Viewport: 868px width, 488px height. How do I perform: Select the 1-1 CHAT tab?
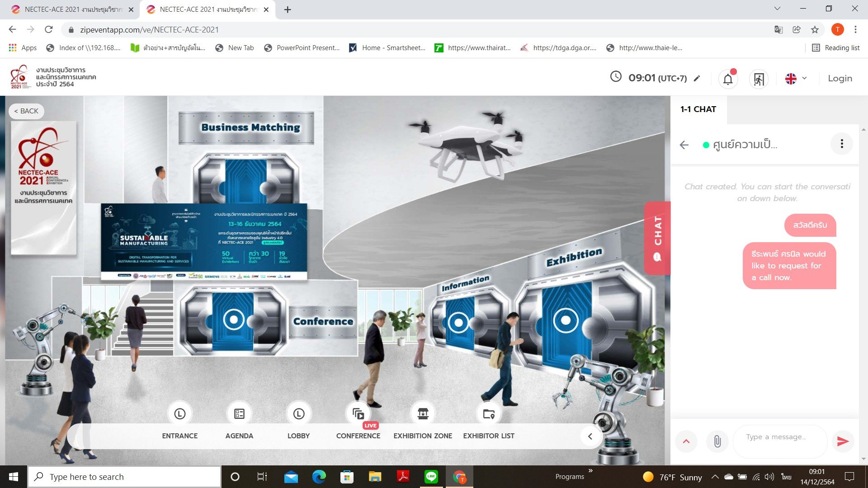click(698, 109)
